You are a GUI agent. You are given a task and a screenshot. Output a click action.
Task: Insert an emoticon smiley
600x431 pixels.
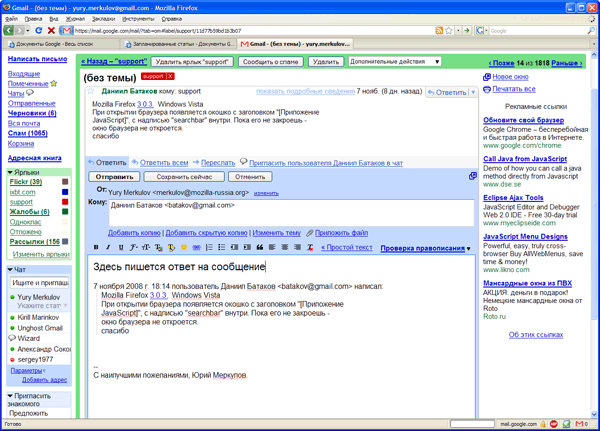tap(184, 247)
